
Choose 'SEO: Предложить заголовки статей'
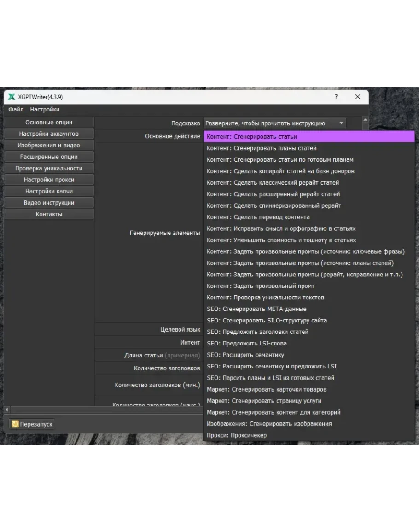tap(309, 332)
